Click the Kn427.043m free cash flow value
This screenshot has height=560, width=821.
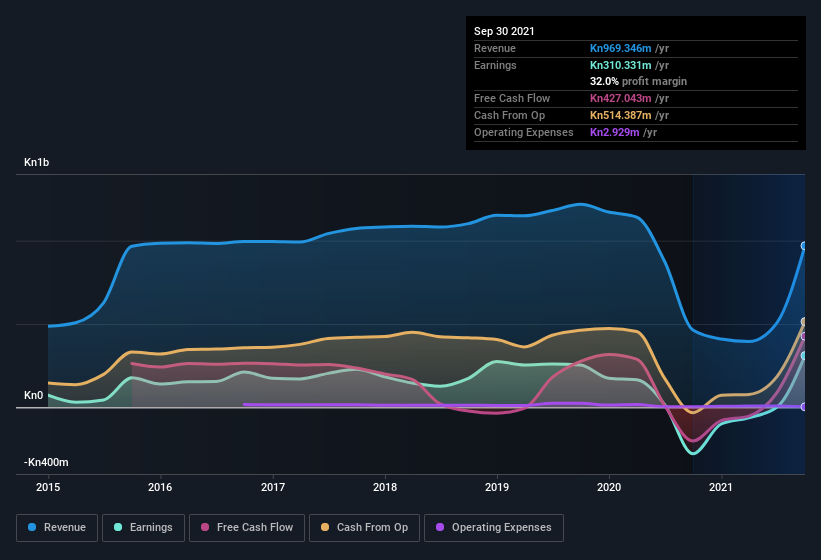(620, 98)
